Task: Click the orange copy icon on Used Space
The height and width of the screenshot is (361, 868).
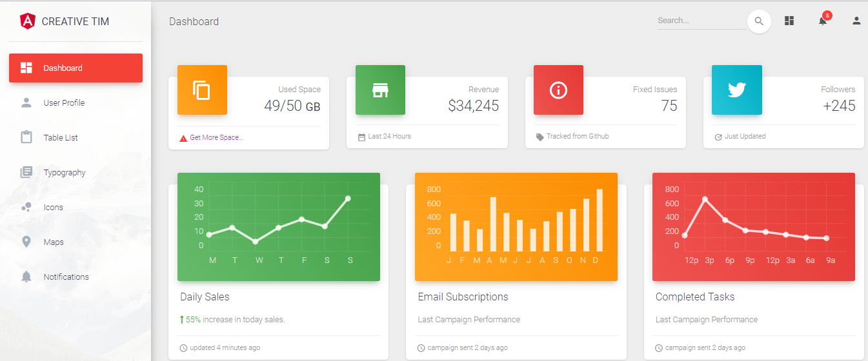Action: coord(202,90)
